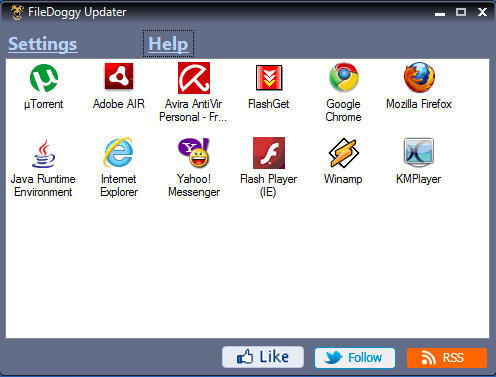This screenshot has height=377, width=496.
Task: Select the µTorrent icon
Action: coord(44,78)
